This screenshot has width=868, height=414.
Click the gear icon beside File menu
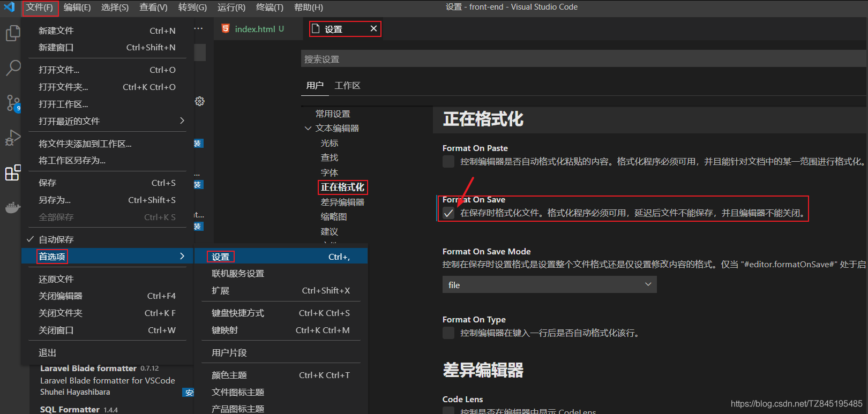point(200,101)
